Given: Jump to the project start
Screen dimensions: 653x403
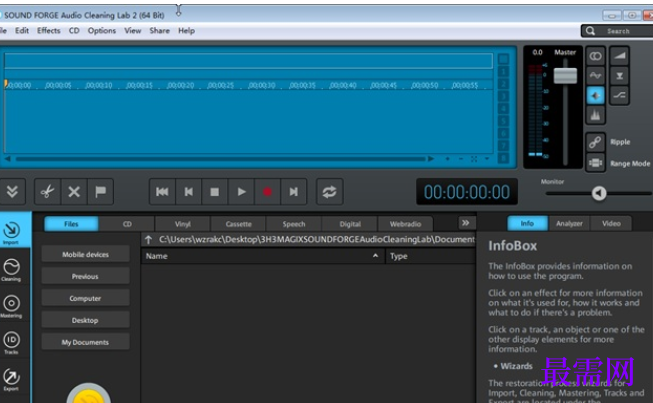Looking at the screenshot, I should coord(162,192).
